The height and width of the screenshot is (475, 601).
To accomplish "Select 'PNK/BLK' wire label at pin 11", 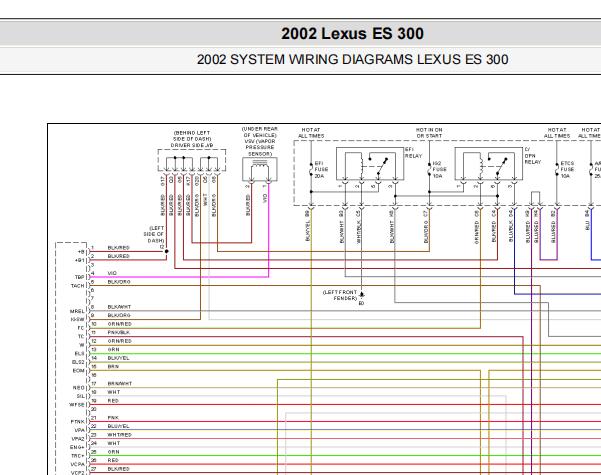I will [118, 333].
